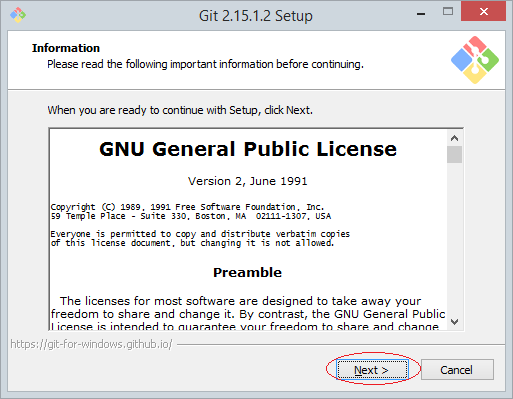Click the Git icon in the title bar
Screen dimensions: 513x399
pos(18,15)
